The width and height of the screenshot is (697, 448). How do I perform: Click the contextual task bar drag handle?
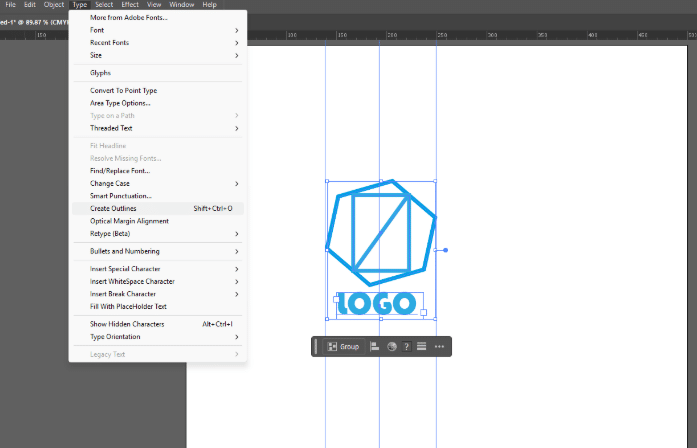317,346
